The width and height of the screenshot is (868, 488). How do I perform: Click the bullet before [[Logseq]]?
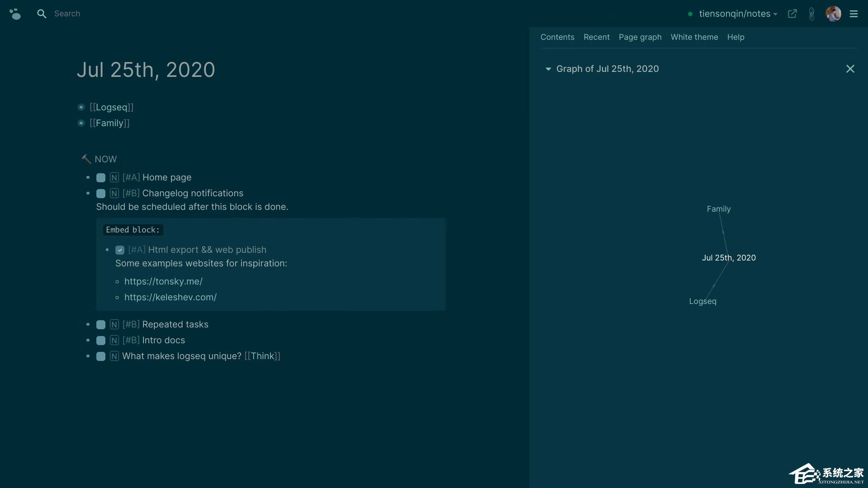pos(81,107)
